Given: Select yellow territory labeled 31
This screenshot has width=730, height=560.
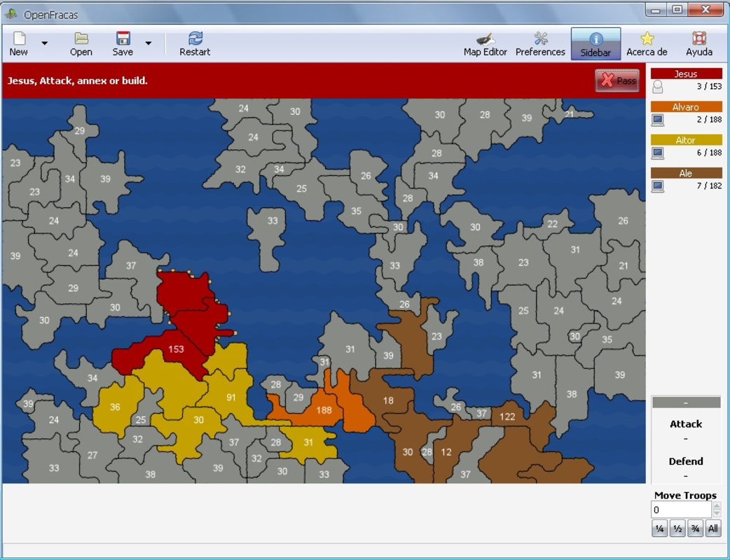Looking at the screenshot, I should (308, 442).
